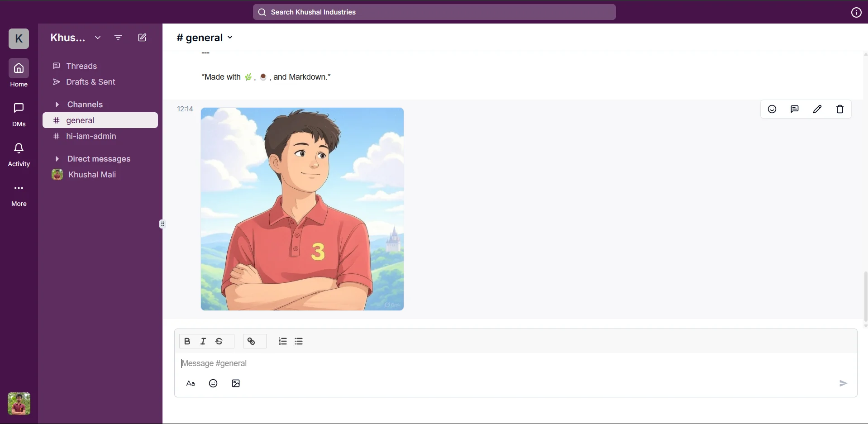
Task: Click the user profile photo
Action: click(19, 404)
